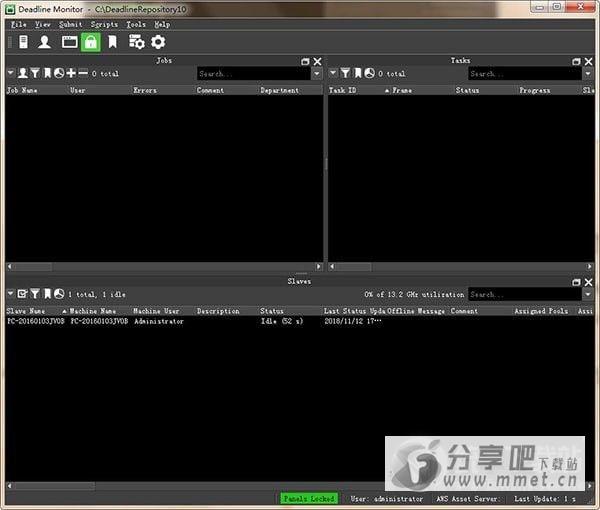Click Jobs scrollbar right arrow

click(x=319, y=266)
